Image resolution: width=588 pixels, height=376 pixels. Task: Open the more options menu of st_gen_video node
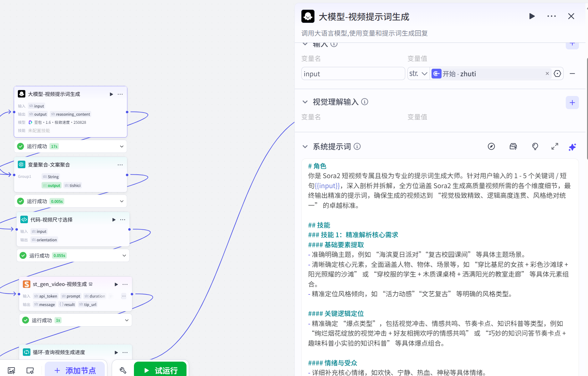[x=125, y=284]
